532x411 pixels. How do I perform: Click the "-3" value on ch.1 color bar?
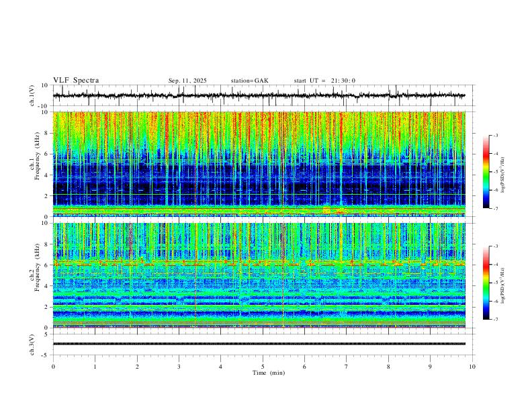pyautogui.click(x=495, y=135)
